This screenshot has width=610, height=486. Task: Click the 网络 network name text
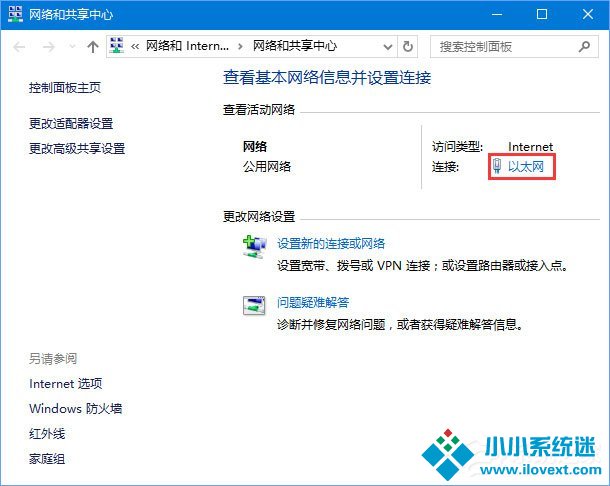coord(255,147)
